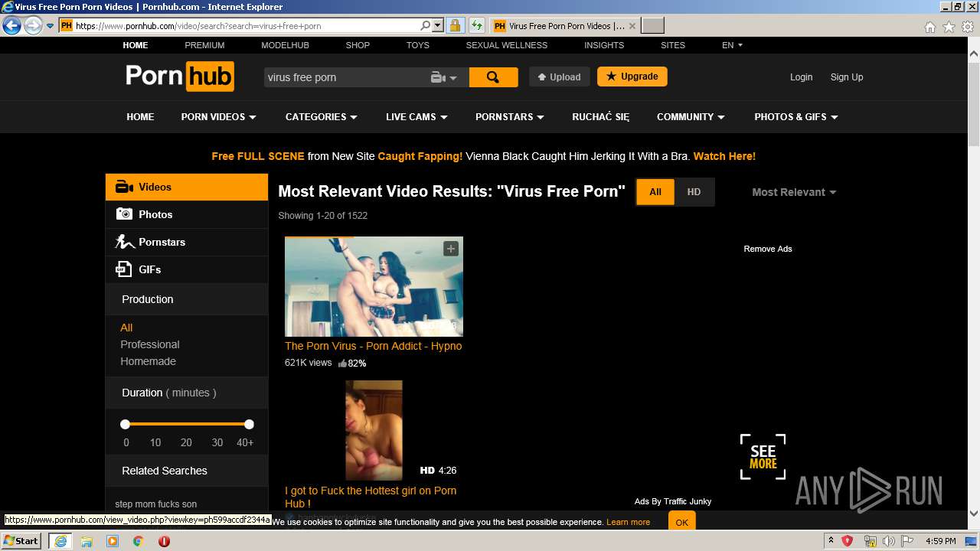This screenshot has width=980, height=551.
Task: Open the red Opera taskbar icon
Action: (x=164, y=541)
